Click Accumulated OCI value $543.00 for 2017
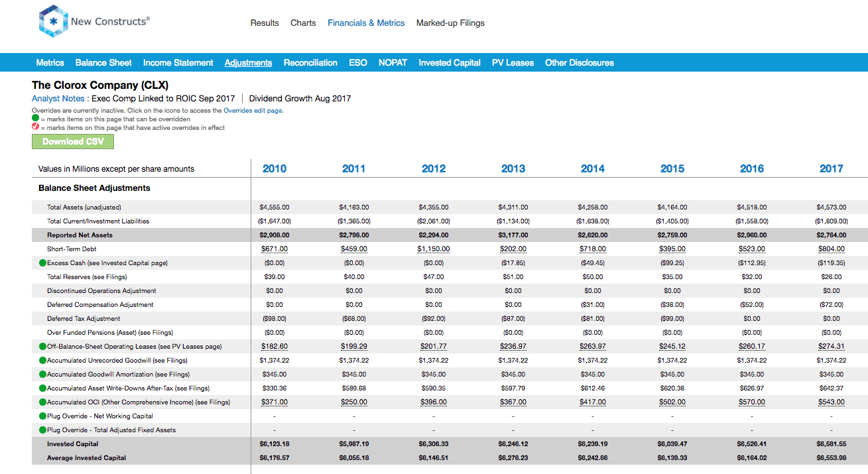 coord(832,402)
